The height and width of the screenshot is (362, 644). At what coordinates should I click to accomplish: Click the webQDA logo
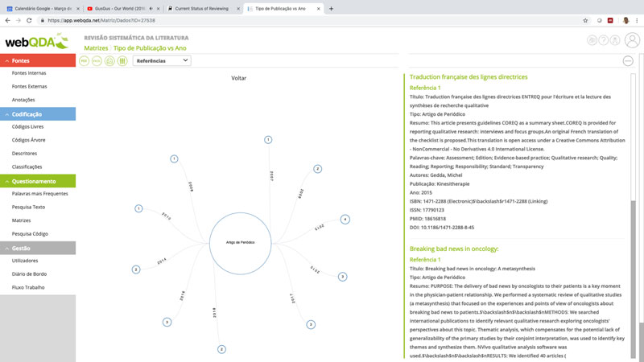pyautogui.click(x=36, y=42)
